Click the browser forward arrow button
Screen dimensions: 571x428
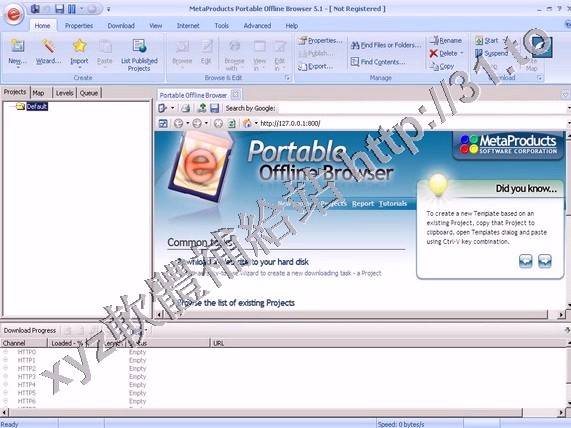197,123
